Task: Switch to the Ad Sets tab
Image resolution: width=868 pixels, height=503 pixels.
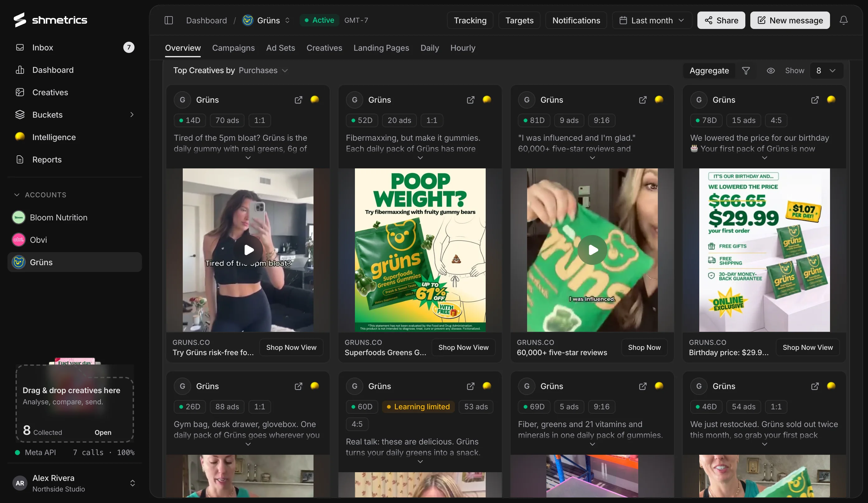Action: [x=281, y=48]
